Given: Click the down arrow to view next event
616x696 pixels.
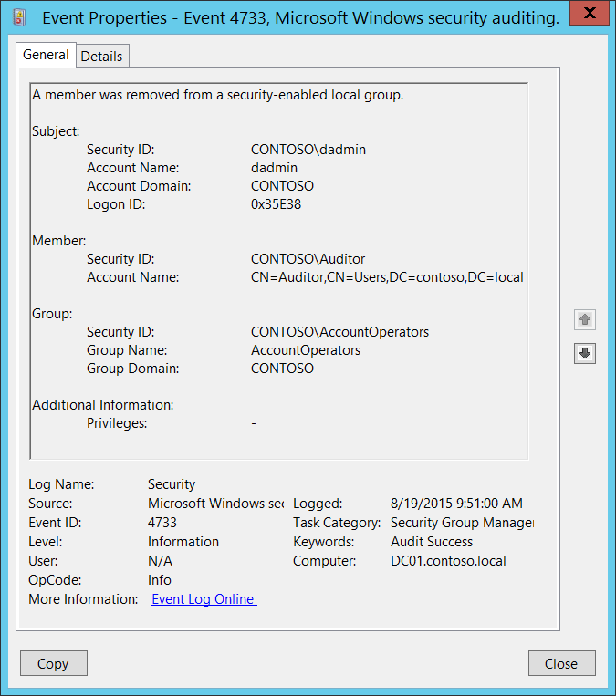Looking at the screenshot, I should (x=584, y=353).
